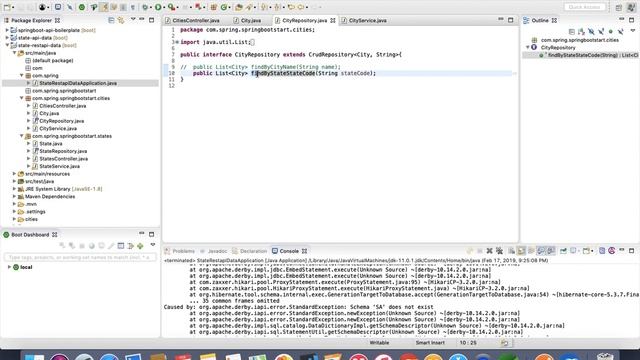The width and height of the screenshot is (640, 360).
Task: Click Pin Console icon
Action: [563, 251]
